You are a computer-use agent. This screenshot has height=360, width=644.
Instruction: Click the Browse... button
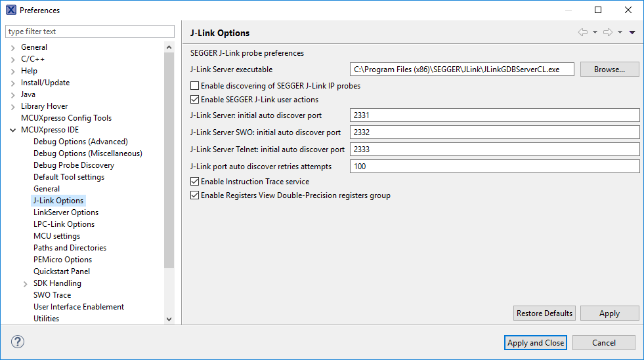(x=609, y=69)
